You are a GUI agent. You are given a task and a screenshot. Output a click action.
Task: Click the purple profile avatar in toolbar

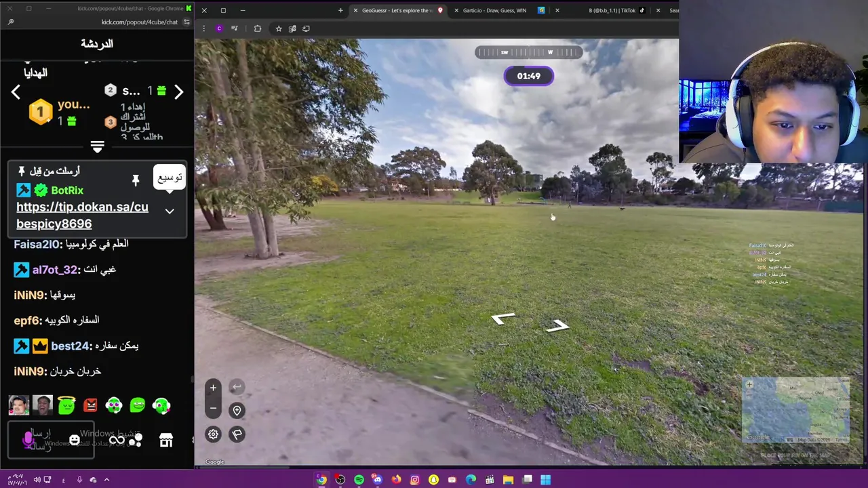tap(219, 28)
